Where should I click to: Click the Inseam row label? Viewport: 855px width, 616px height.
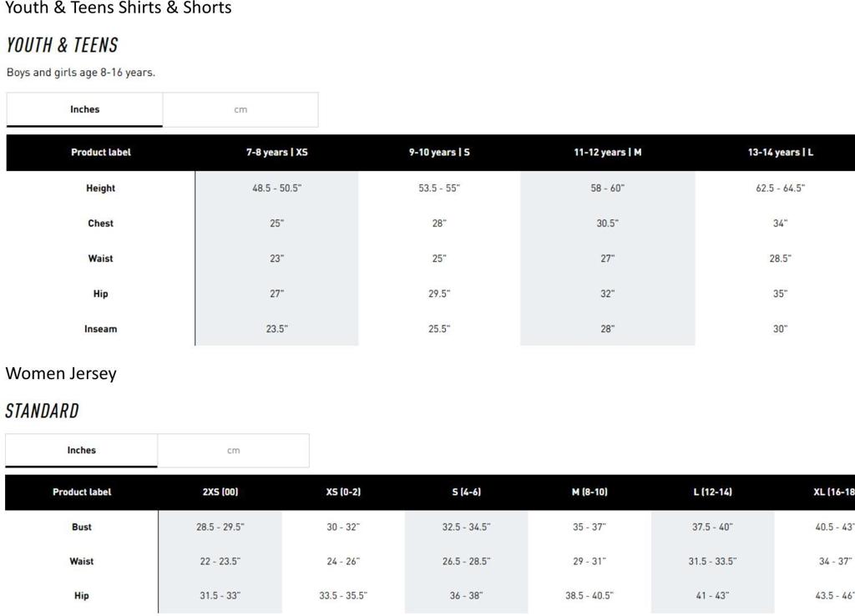[x=100, y=329]
